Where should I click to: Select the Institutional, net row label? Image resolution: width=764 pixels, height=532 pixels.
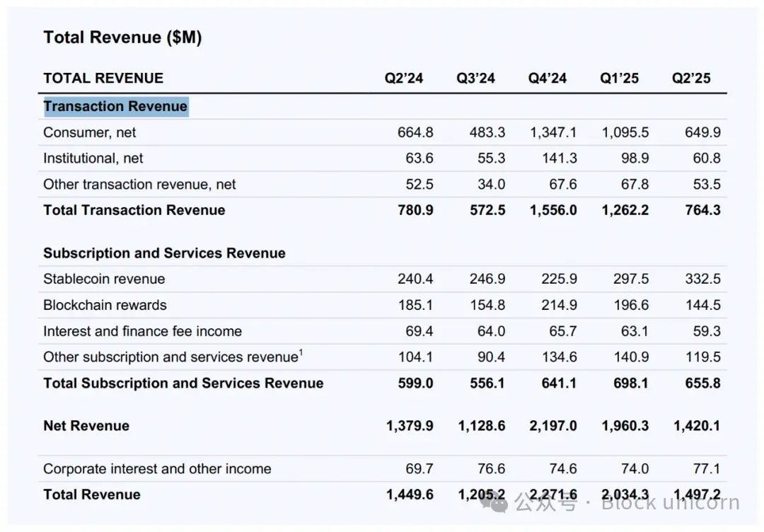(x=93, y=158)
